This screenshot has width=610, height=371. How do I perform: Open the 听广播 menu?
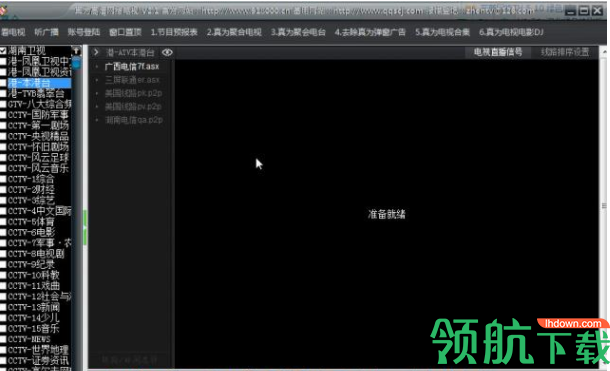click(x=46, y=32)
